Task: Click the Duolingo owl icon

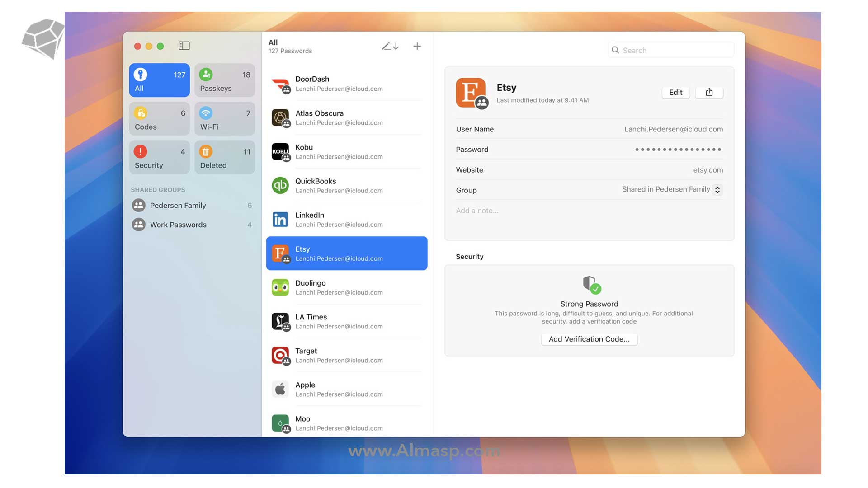Action: tap(280, 287)
